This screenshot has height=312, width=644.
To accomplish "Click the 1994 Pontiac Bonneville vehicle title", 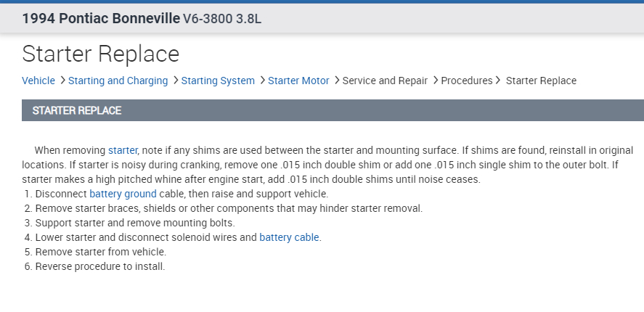I will coord(101,18).
